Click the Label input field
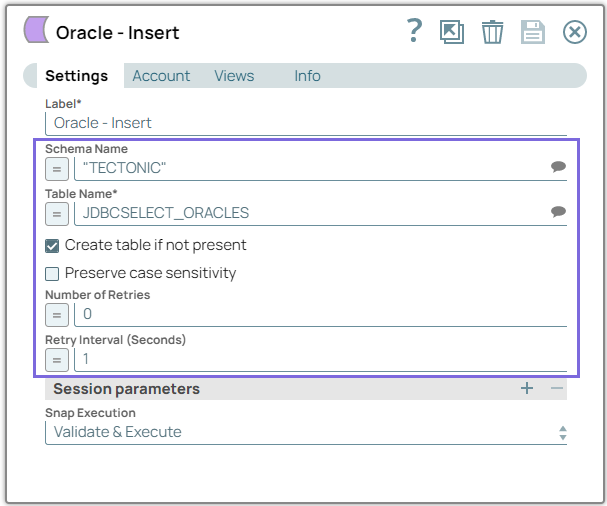This screenshot has width=607, height=506. tap(306, 123)
